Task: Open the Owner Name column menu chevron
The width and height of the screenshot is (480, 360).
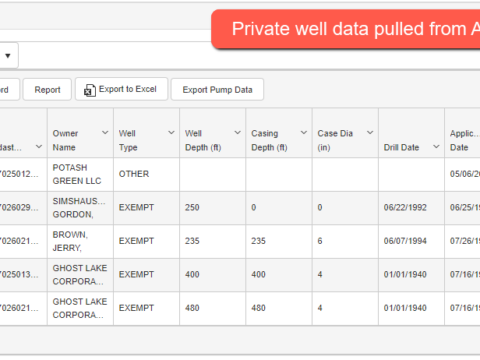Action: pos(105,133)
